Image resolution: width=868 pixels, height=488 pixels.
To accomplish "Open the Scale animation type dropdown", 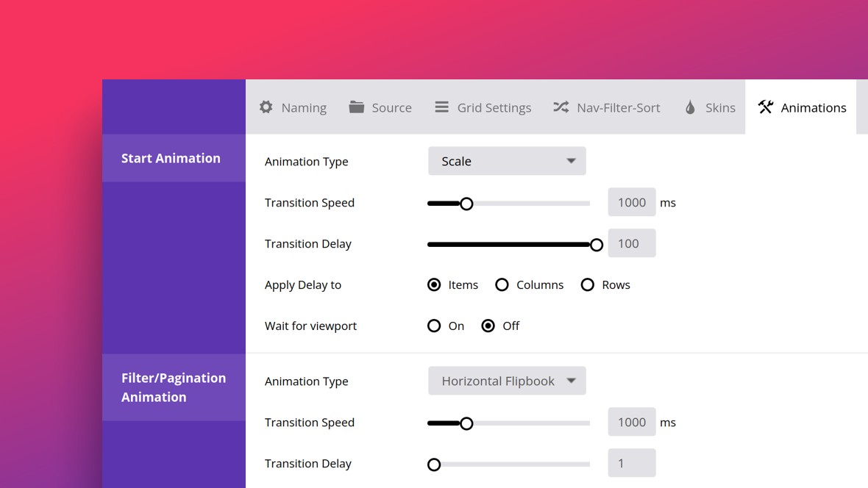I will (x=507, y=161).
